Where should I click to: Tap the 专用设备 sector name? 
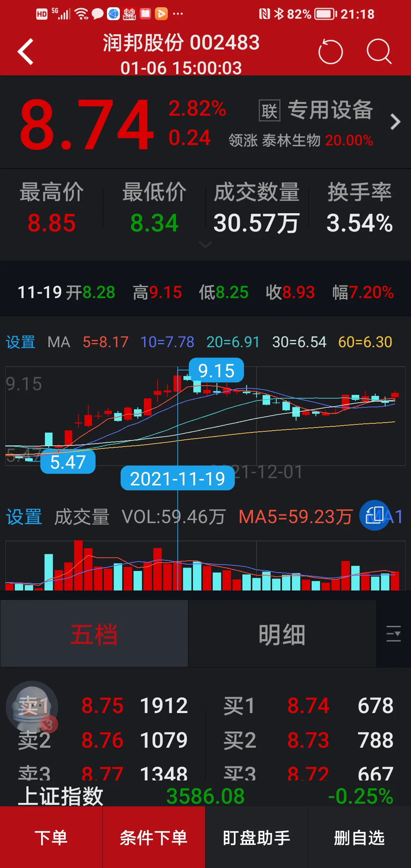pyautogui.click(x=330, y=110)
